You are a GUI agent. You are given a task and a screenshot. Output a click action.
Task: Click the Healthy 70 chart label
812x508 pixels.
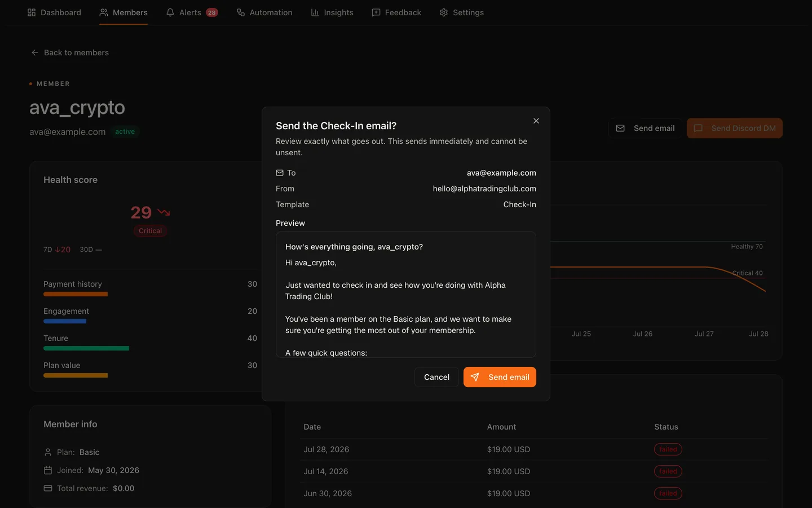pos(747,247)
